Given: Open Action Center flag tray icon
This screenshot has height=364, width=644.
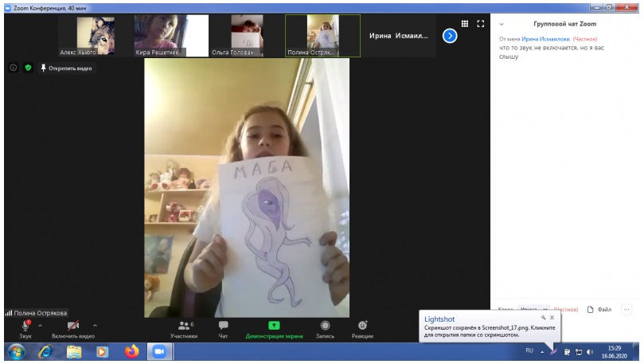Looking at the screenshot, I should pos(567,352).
